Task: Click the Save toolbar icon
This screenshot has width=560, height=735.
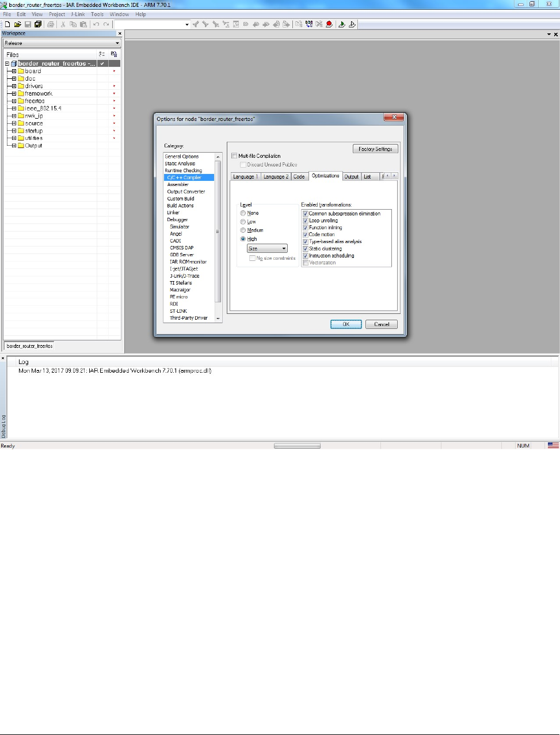Action: [x=28, y=24]
